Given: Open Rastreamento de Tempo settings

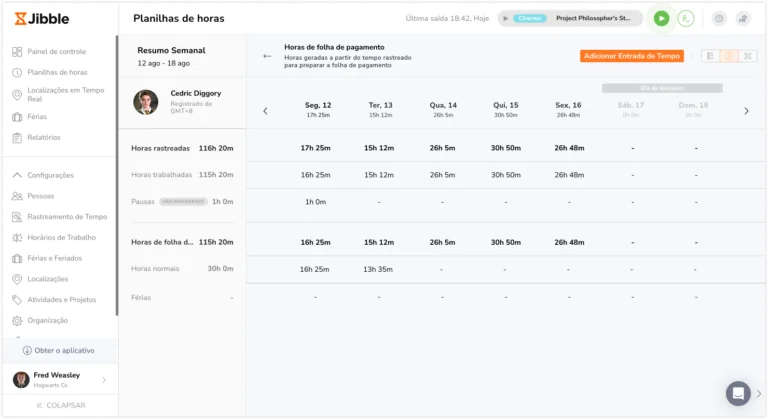Looking at the screenshot, I should (67, 217).
